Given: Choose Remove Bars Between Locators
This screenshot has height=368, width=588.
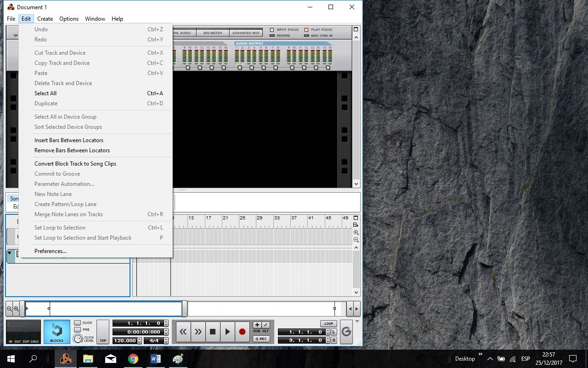Looking at the screenshot, I should pos(96,150).
